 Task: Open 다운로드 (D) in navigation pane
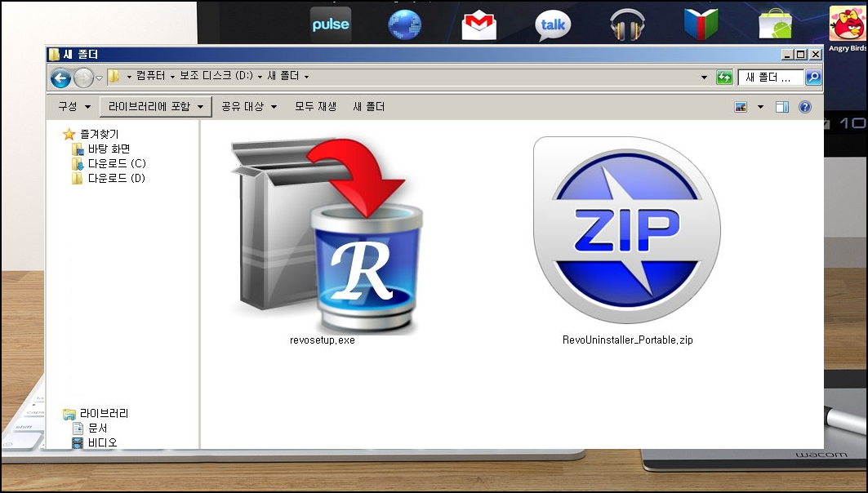coord(116,178)
